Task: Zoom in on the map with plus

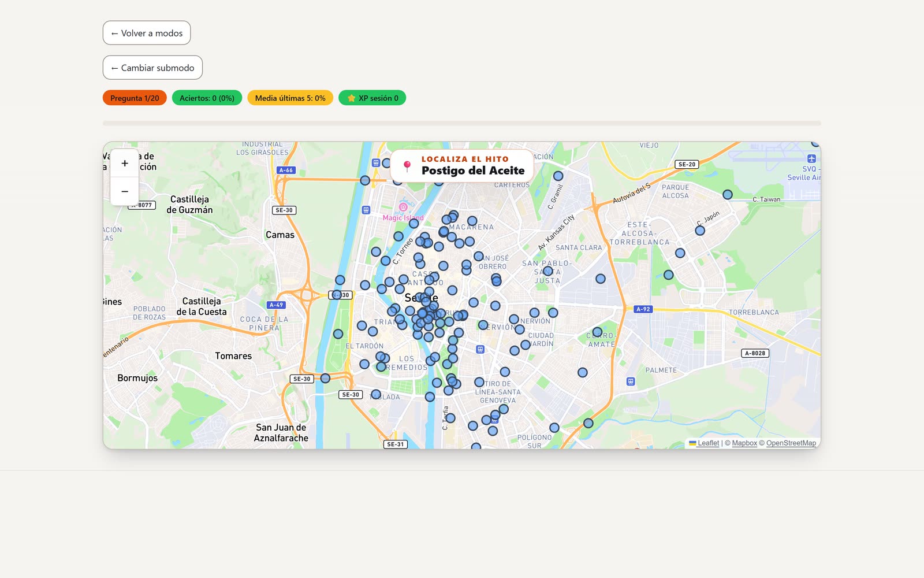Action: click(125, 164)
